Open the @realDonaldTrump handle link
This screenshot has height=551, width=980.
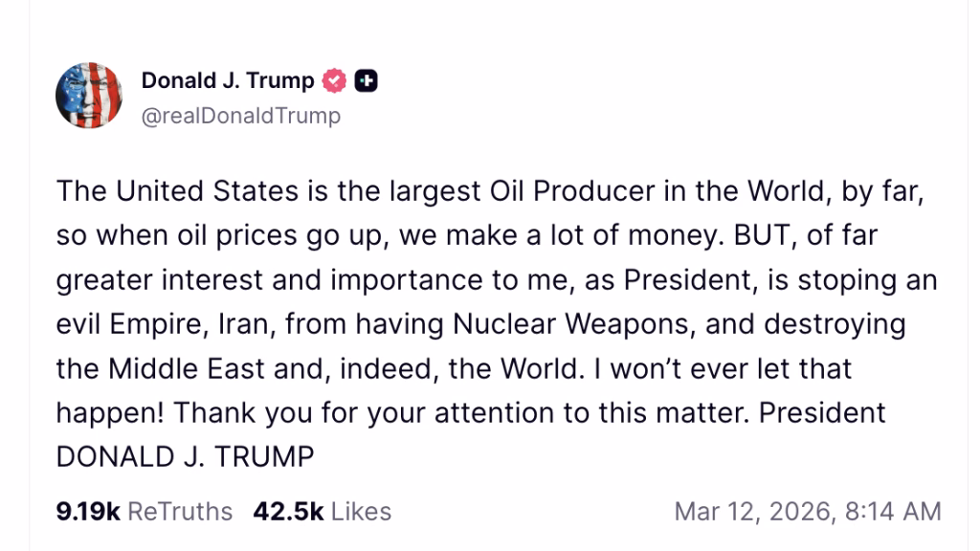point(240,116)
